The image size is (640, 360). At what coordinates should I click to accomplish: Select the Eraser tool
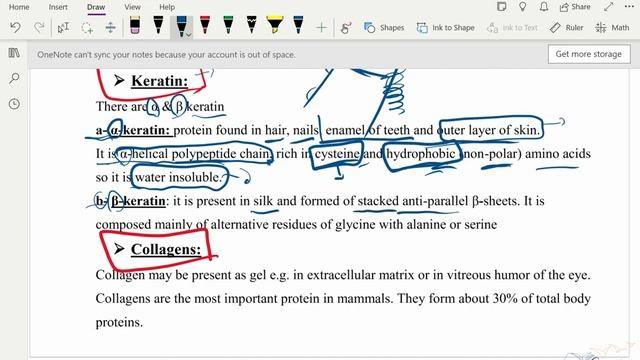point(135,25)
